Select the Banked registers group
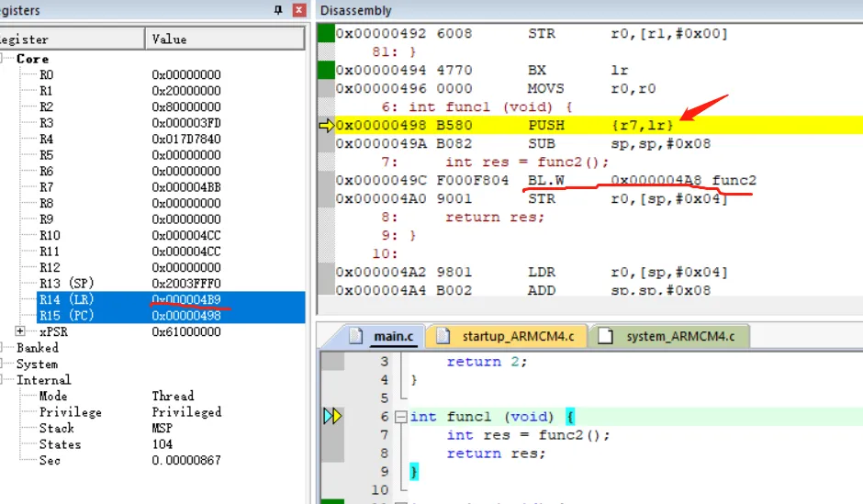Screen dimensions: 863x504 pos(37,348)
